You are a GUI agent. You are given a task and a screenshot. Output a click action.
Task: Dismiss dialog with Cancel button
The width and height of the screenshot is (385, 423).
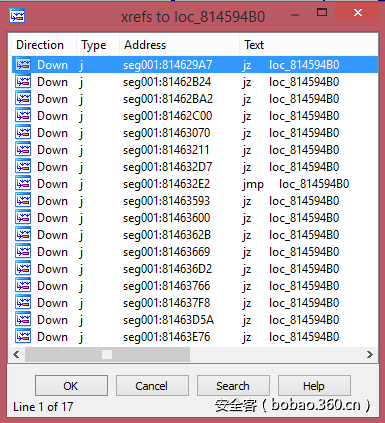pyautogui.click(x=152, y=386)
